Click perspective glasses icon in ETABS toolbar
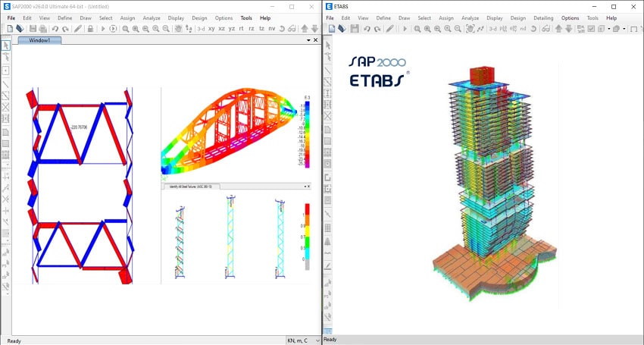The height and width of the screenshot is (345, 644). tap(546, 29)
